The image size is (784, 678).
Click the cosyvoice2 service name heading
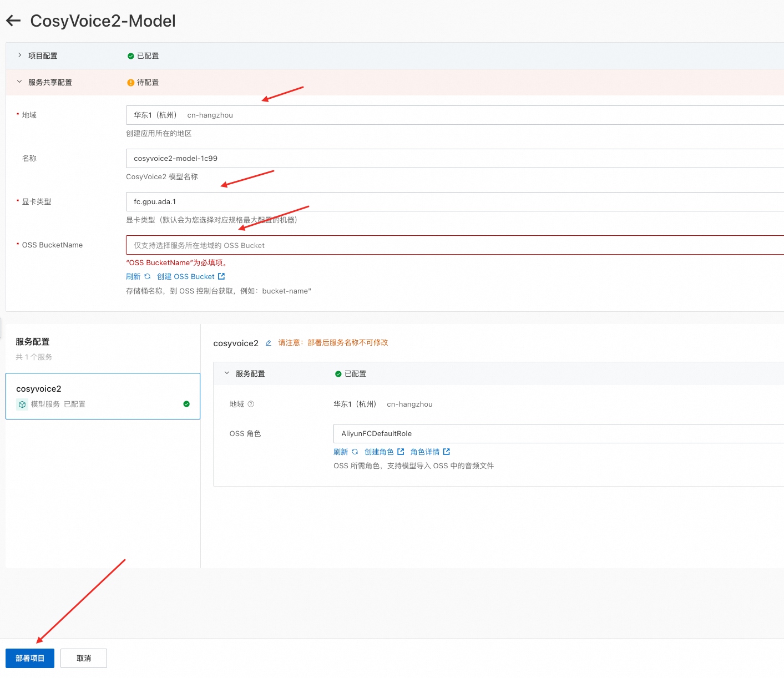click(236, 343)
